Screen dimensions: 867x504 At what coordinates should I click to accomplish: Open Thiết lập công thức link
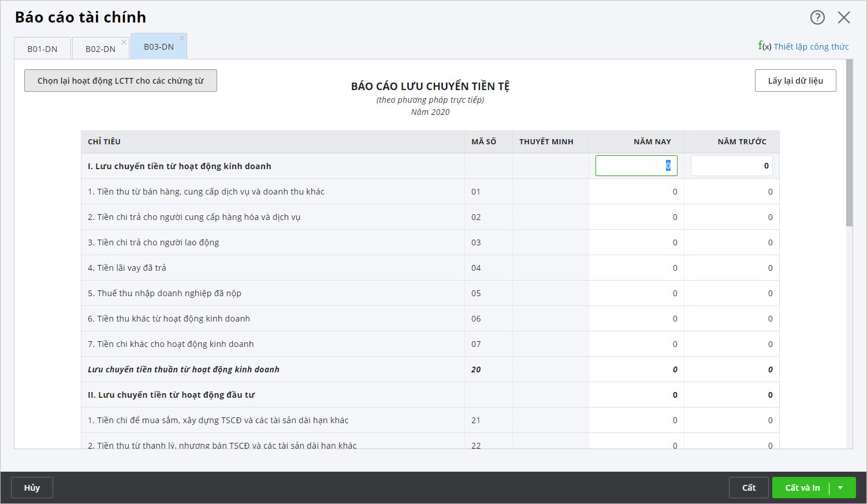[x=811, y=47]
